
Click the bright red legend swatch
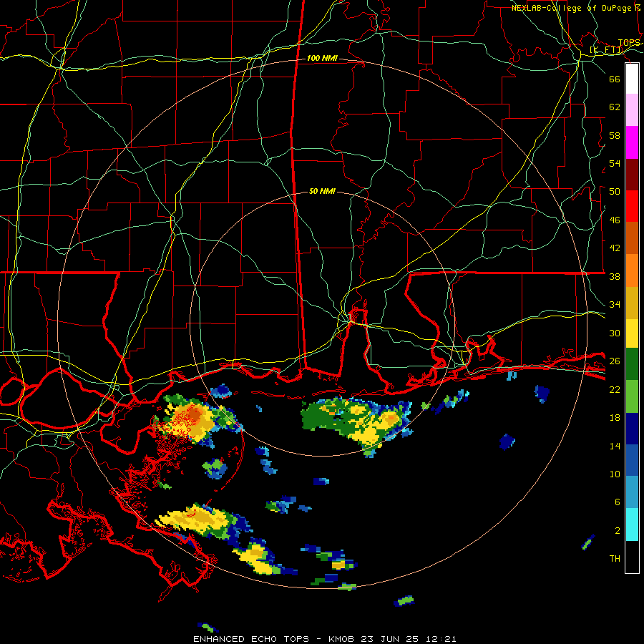pos(632,206)
